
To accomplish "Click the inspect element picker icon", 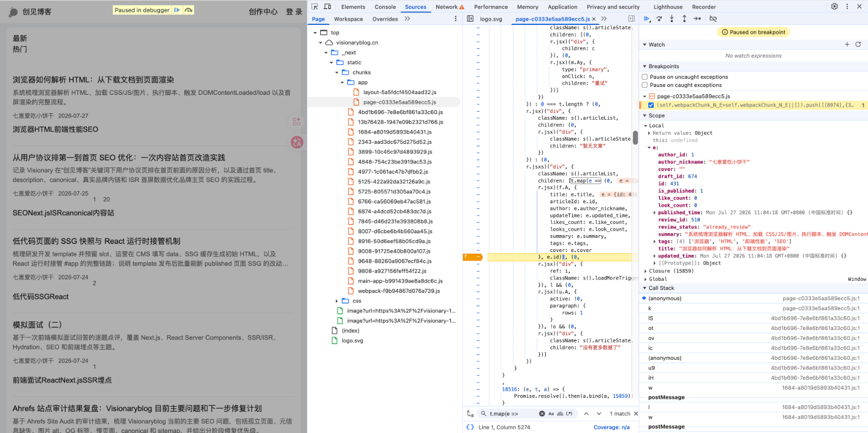I will 315,7.
